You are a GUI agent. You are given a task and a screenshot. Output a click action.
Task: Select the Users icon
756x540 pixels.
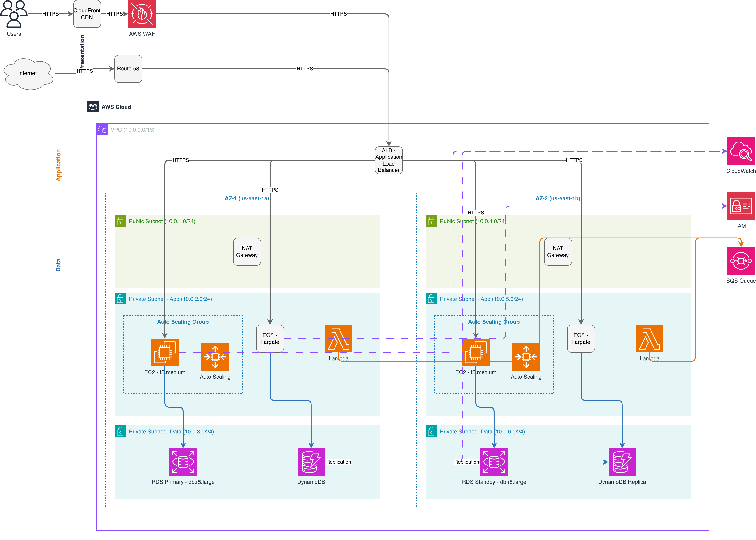point(14,14)
